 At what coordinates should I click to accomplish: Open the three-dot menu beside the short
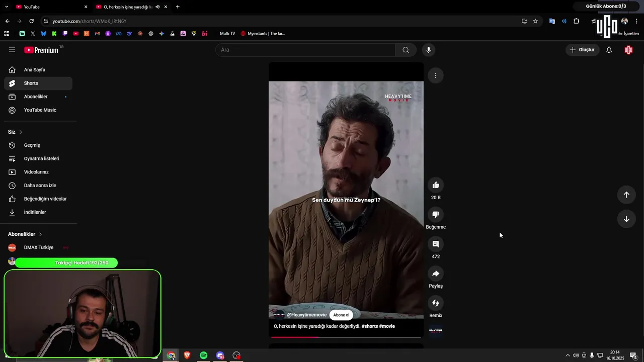click(436, 75)
